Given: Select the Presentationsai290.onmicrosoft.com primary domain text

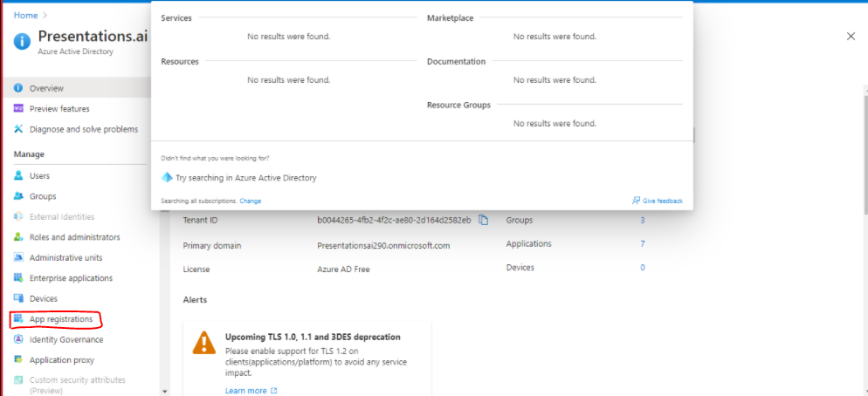Looking at the screenshot, I should click(383, 246).
